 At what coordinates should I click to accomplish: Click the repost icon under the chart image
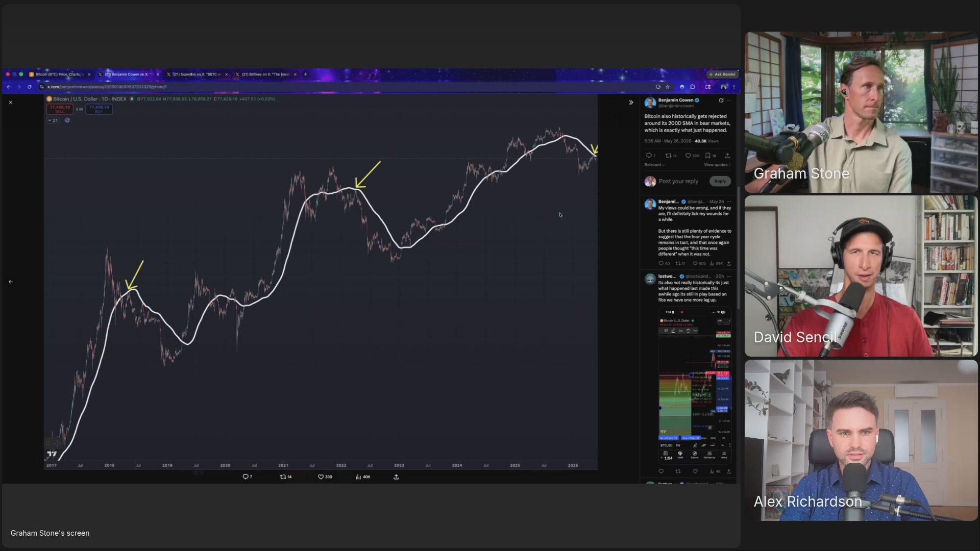(283, 477)
